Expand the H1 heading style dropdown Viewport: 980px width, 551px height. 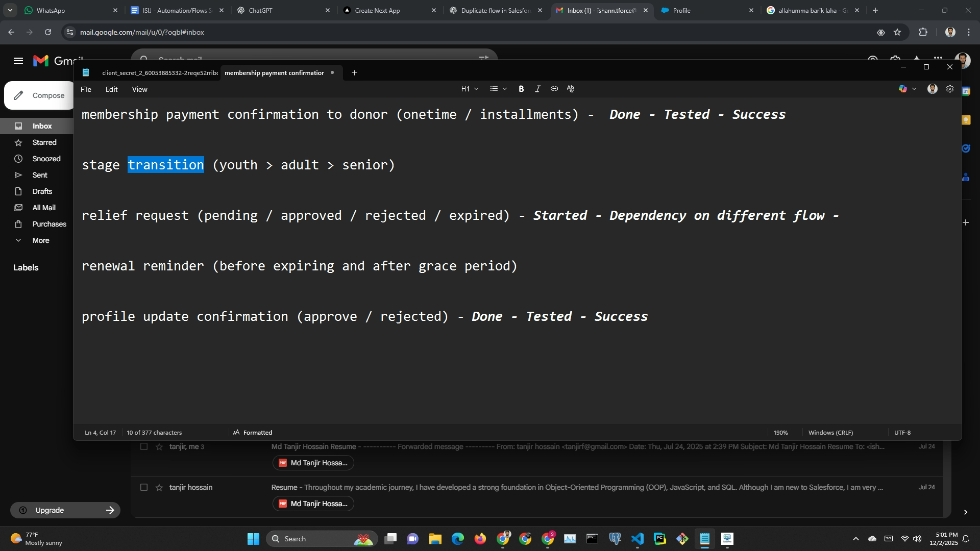470,89
